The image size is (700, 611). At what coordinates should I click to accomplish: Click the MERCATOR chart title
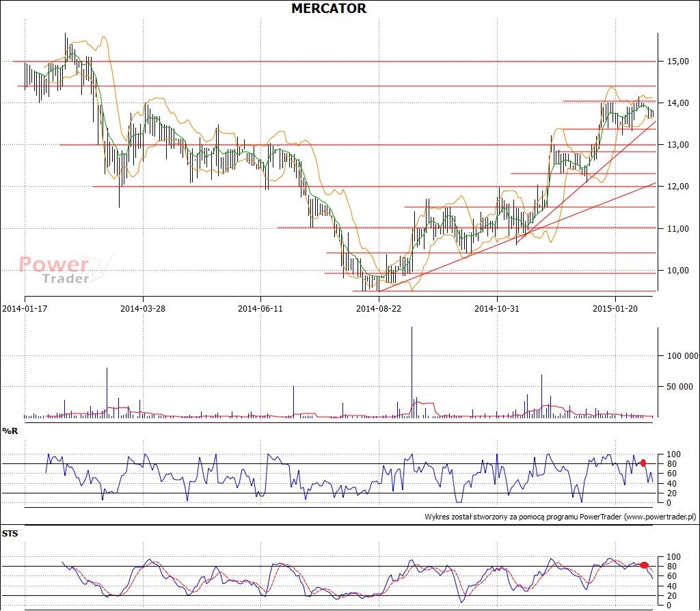(x=329, y=8)
